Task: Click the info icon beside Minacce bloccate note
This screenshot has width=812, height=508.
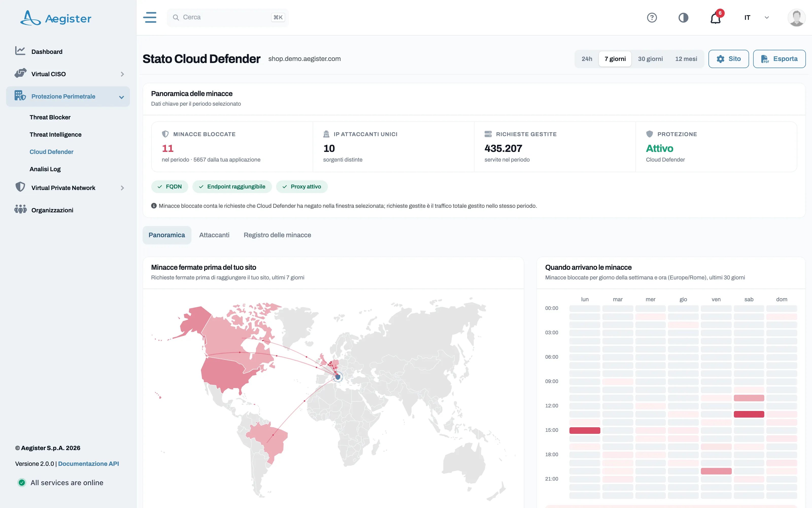Action: (x=154, y=206)
